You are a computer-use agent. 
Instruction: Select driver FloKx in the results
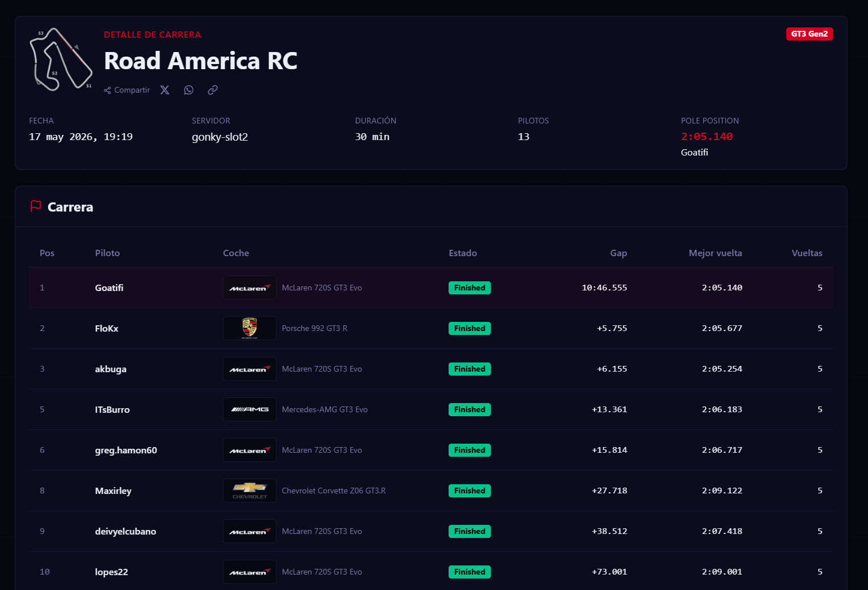(107, 328)
